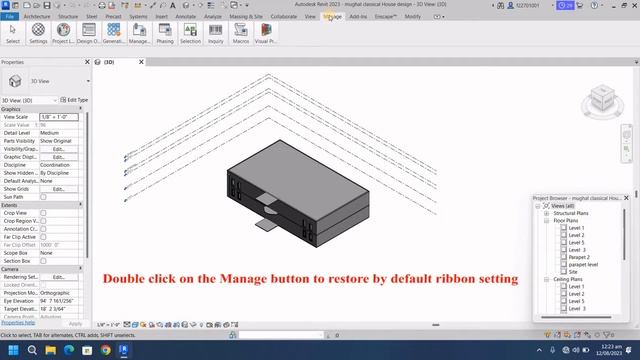The width and height of the screenshot is (640, 360).
Task: Enable Far Clip Active checkbox
Action: pyautogui.click(x=43, y=237)
